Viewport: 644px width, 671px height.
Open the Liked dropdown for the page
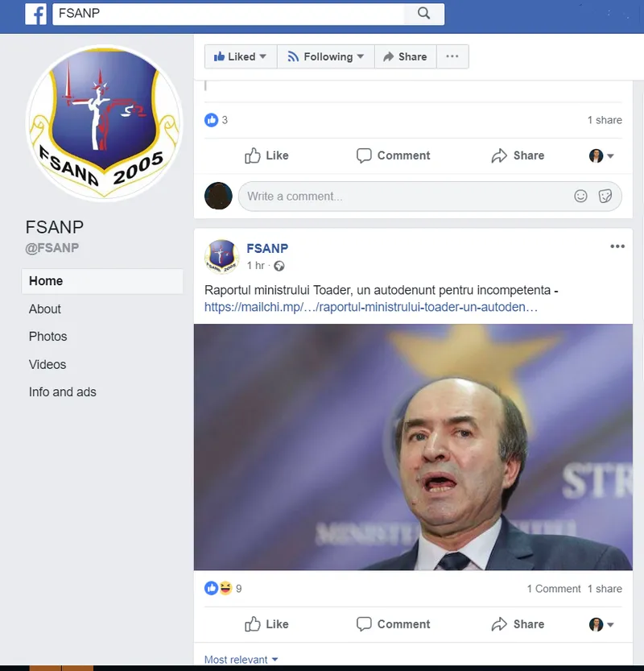241,56
